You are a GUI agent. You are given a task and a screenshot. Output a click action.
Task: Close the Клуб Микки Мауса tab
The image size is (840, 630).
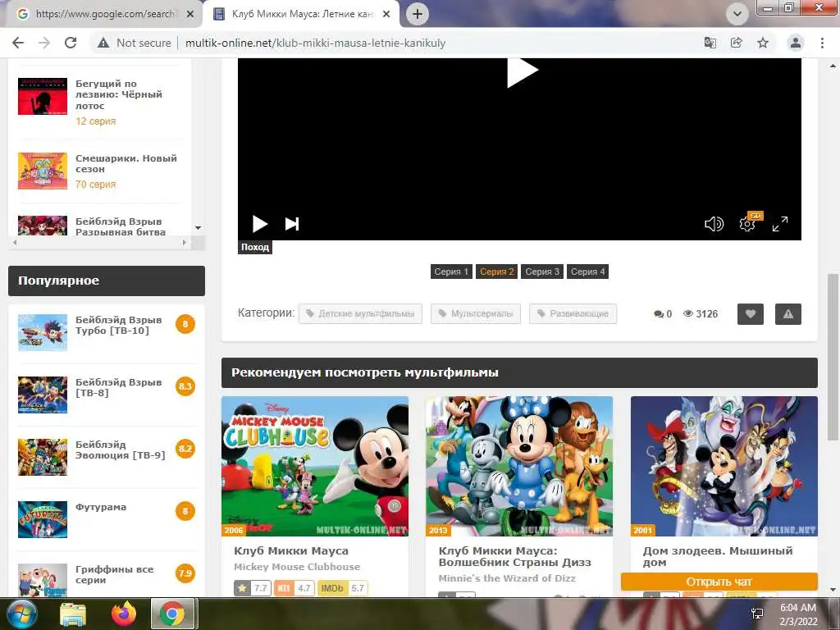coord(386,15)
